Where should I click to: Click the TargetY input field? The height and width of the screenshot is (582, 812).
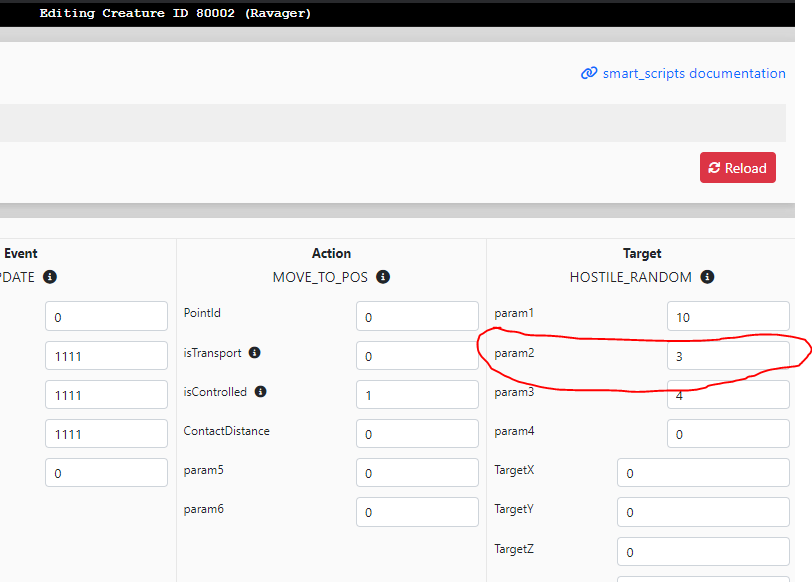click(703, 512)
